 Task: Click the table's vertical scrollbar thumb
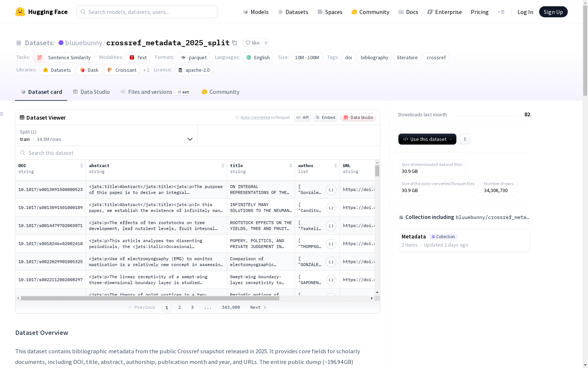tap(377, 171)
